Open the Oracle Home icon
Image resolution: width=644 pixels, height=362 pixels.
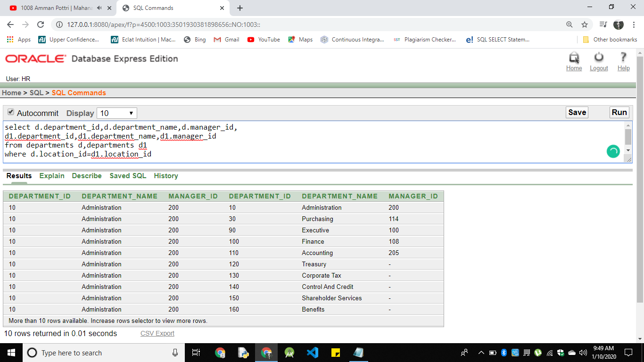click(574, 58)
